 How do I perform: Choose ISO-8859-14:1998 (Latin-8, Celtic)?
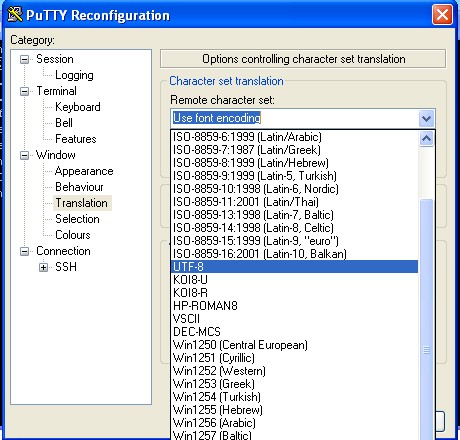pos(295,228)
